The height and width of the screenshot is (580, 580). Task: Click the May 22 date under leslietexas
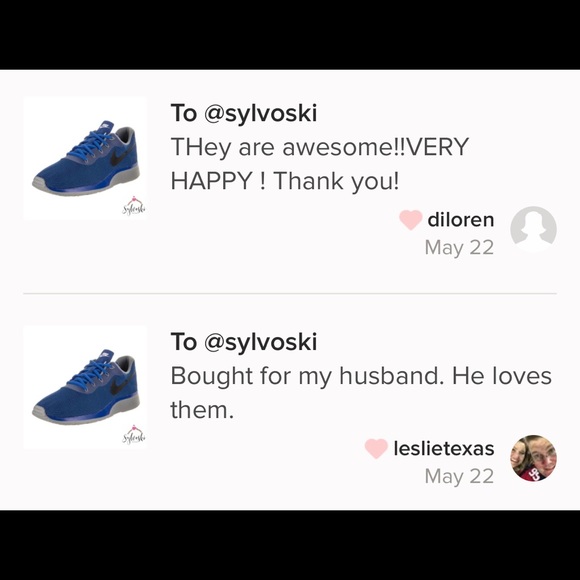point(459,476)
